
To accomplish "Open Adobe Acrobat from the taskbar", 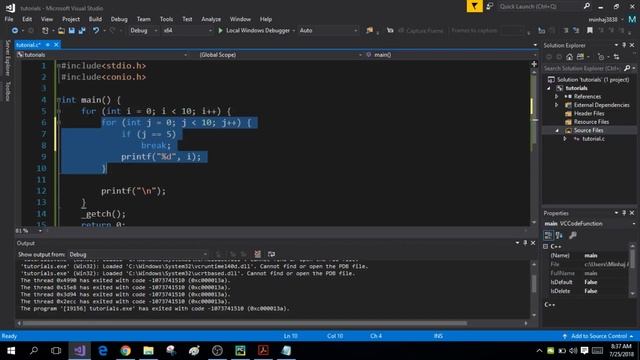I will click(x=263, y=351).
